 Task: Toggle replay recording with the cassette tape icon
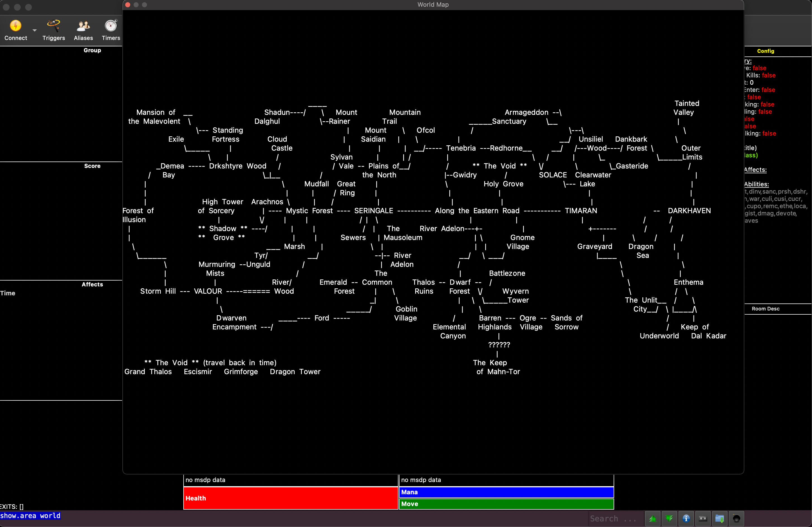point(703,518)
